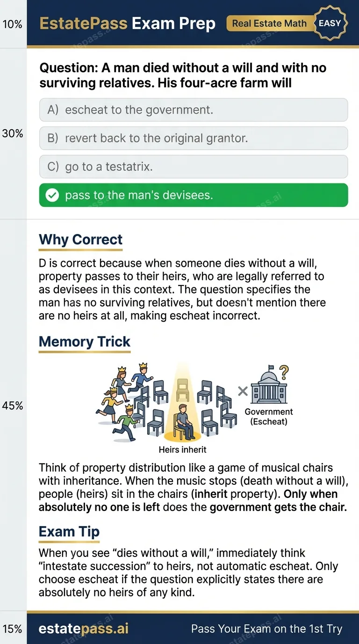Click the Heirs inherit illustration caption
359x644 pixels.
coord(182,449)
